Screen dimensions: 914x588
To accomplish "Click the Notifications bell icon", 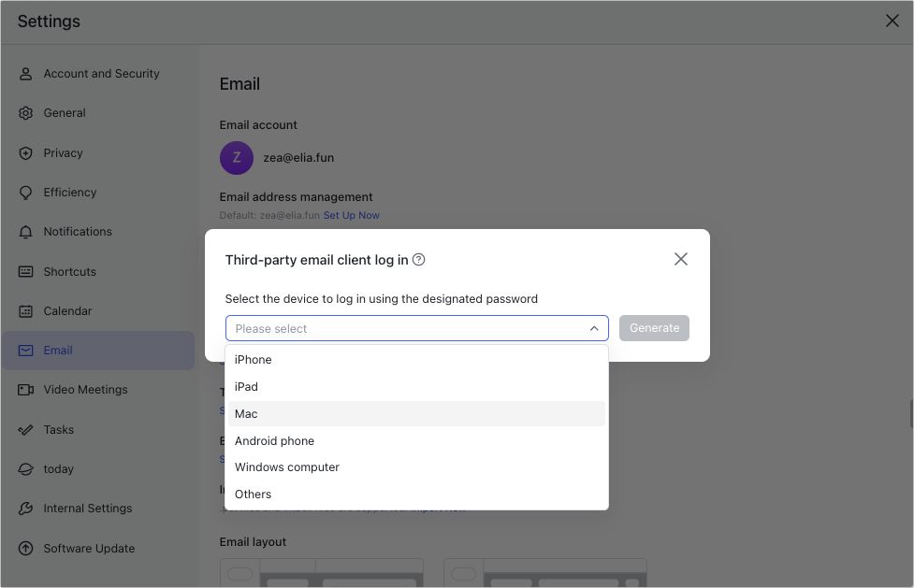I will (26, 231).
